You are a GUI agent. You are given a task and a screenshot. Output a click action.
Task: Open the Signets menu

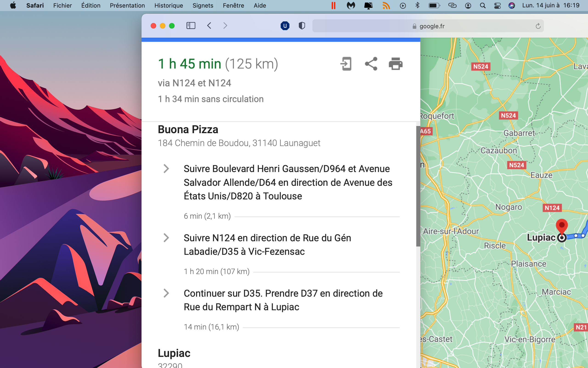203,5
